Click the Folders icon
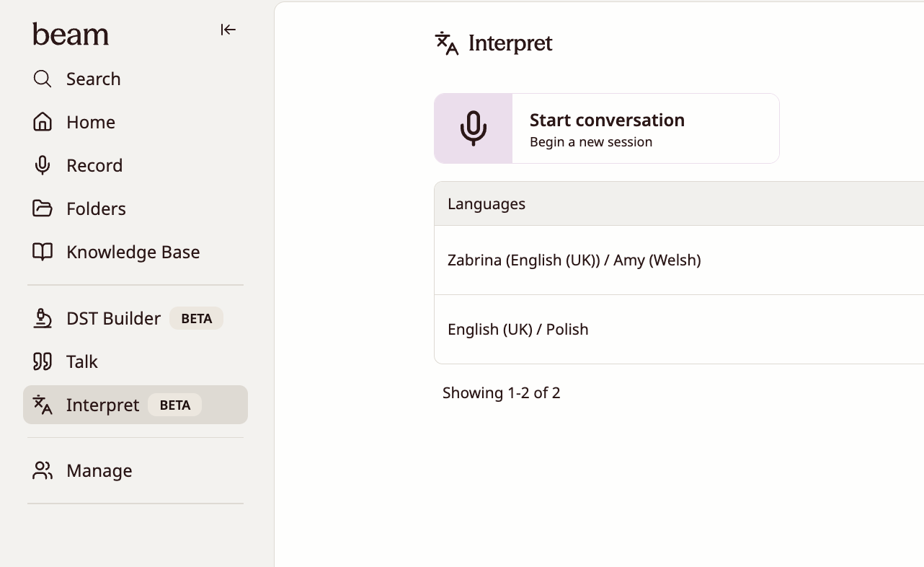This screenshot has width=924, height=567. 43,208
